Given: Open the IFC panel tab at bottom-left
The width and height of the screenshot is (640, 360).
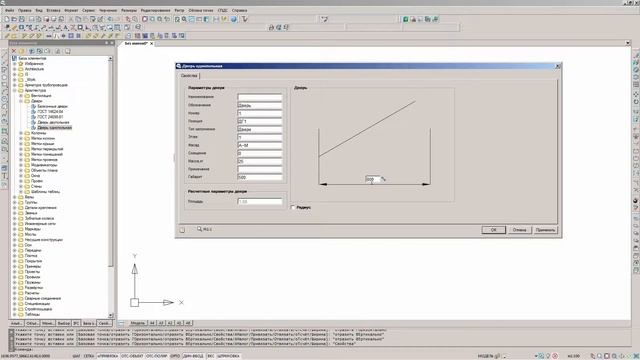Looking at the screenshot, I should (x=76, y=323).
